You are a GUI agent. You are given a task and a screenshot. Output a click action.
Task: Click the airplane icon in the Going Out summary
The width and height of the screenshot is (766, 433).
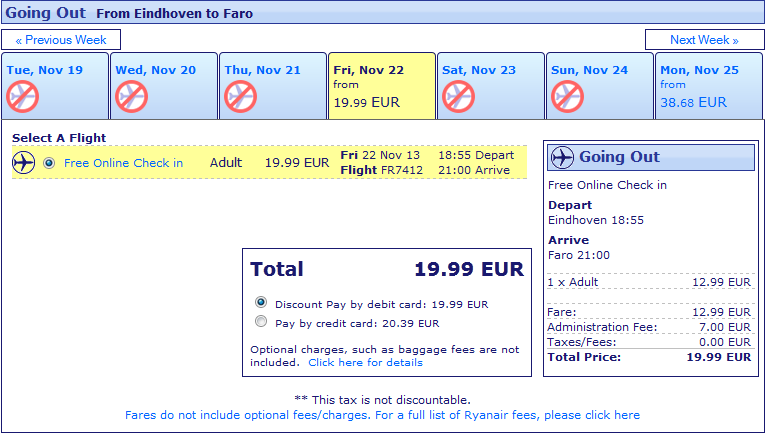click(x=562, y=157)
